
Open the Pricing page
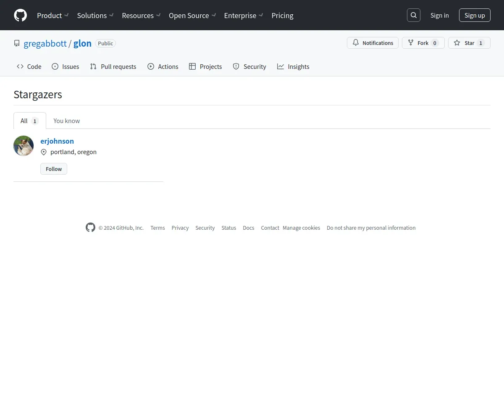(282, 16)
